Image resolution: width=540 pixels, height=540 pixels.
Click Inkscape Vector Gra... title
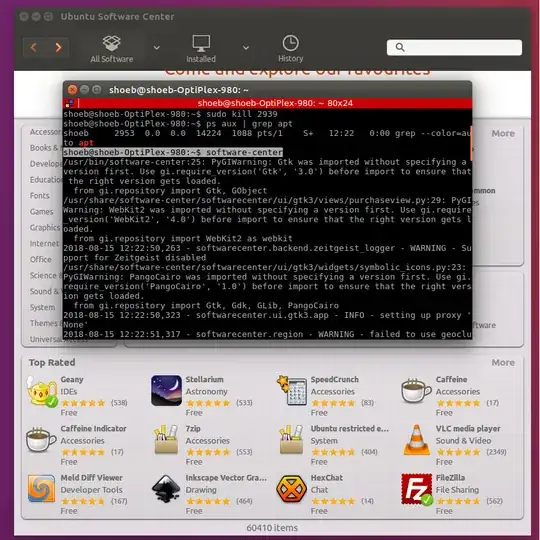tap(226, 478)
